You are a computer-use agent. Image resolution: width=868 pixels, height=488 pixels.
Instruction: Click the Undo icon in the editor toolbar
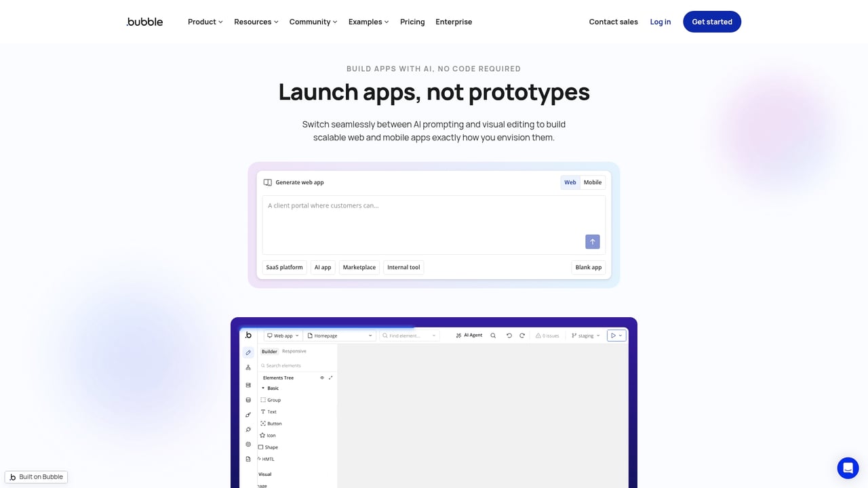point(509,335)
